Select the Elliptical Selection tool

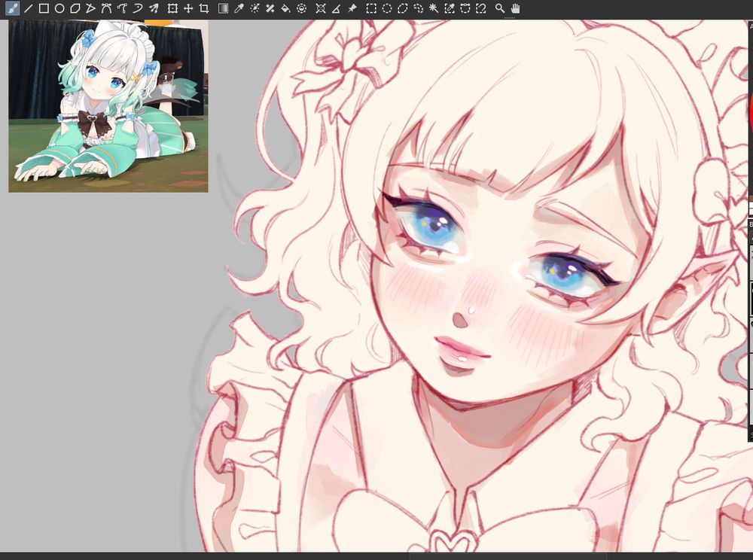pos(387,8)
